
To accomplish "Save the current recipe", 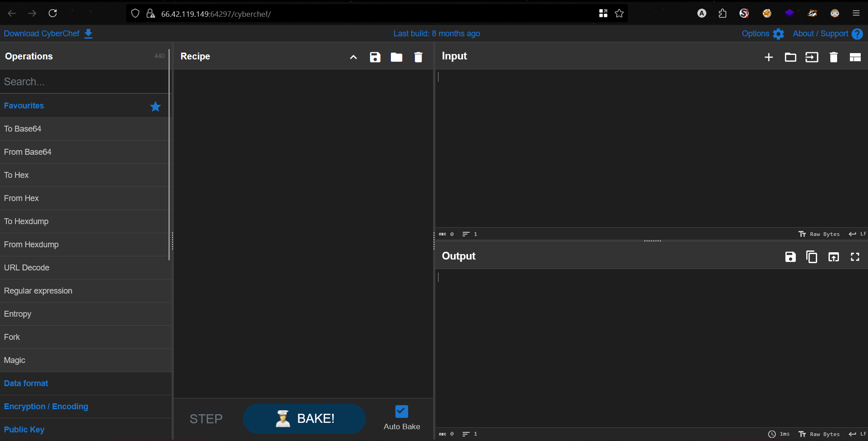I will (375, 57).
